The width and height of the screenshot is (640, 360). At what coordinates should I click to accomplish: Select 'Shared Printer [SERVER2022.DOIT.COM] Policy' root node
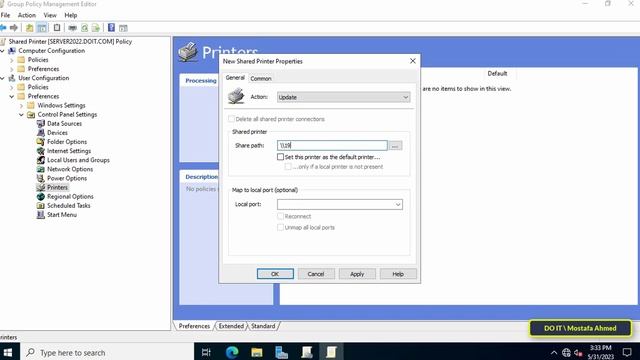(x=70, y=42)
